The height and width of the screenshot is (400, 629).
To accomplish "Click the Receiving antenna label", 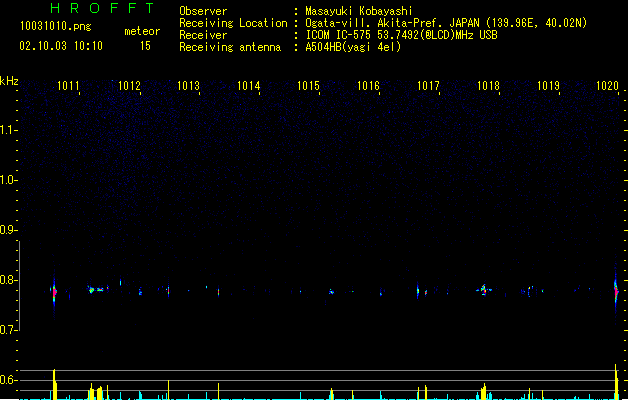I will click(230, 47).
